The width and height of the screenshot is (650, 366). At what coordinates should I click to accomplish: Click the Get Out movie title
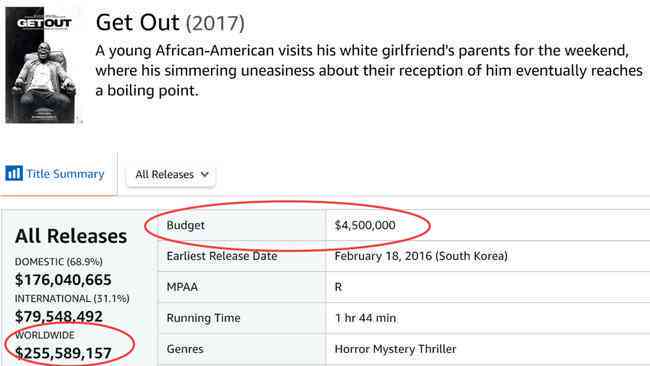click(137, 22)
